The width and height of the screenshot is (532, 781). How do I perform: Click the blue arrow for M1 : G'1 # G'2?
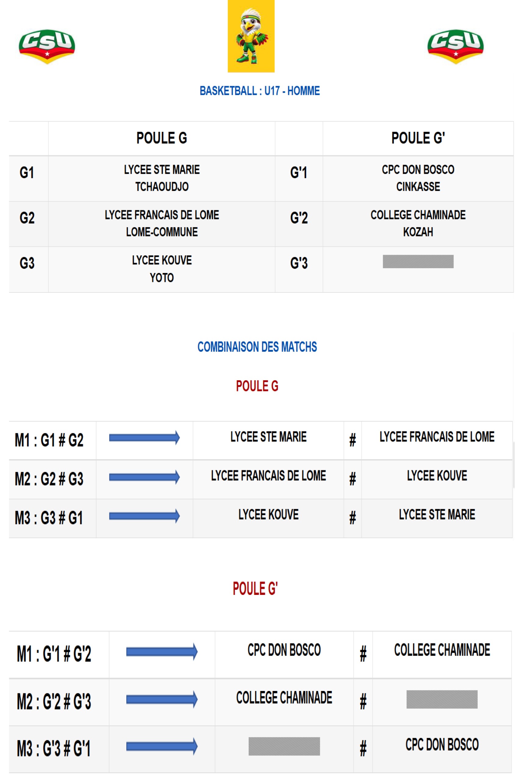pyautogui.click(x=162, y=652)
